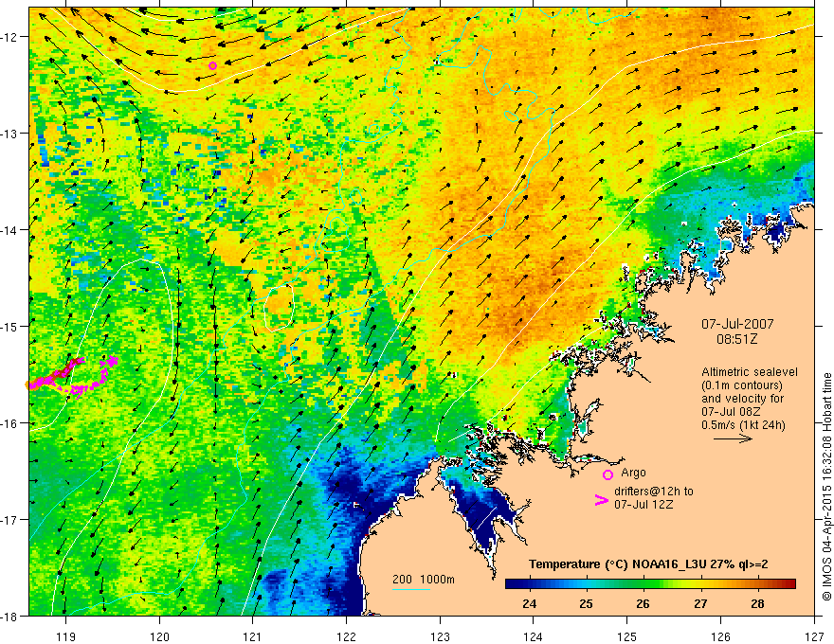Click the 'Altimetric sealevel' label
This screenshot has height=644, width=834.
tap(750, 372)
